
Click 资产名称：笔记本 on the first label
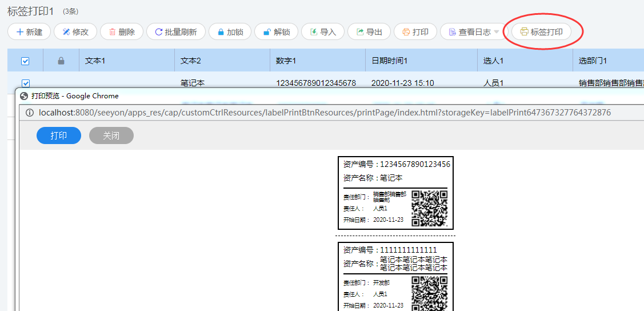(373, 178)
